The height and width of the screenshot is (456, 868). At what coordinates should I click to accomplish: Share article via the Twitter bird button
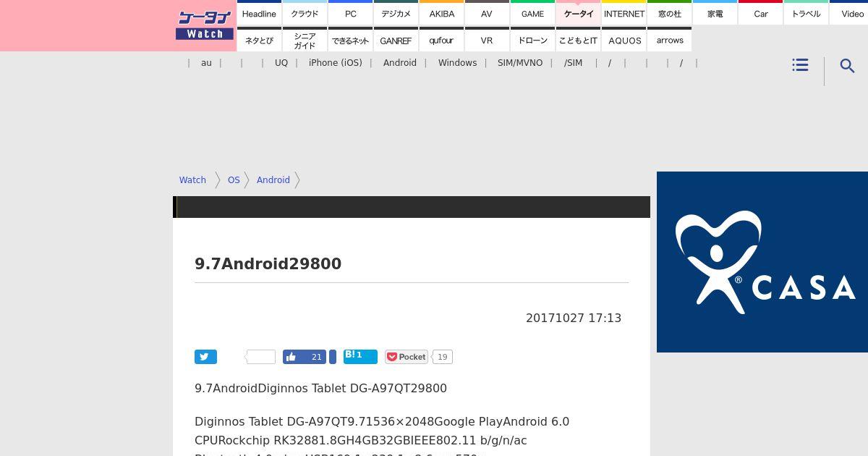point(205,357)
